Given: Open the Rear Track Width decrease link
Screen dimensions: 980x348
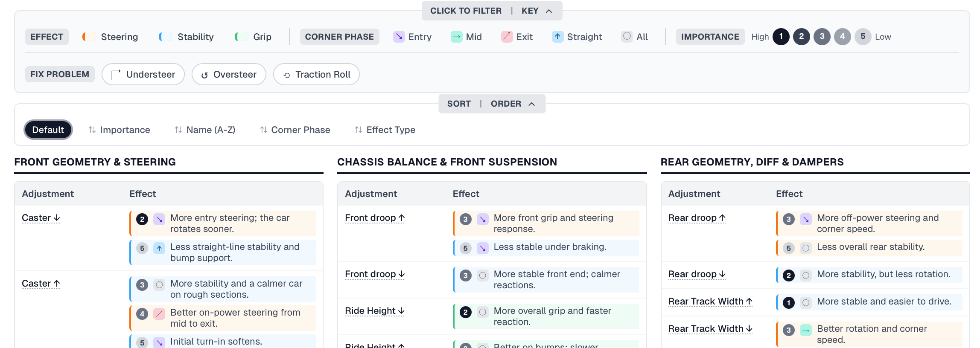Looking at the screenshot, I should click(710, 329).
